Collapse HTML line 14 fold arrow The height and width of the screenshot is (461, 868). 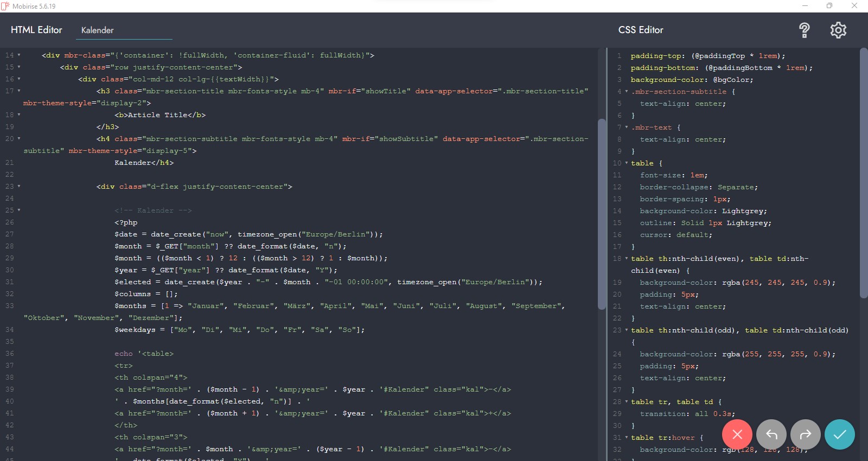(19, 55)
